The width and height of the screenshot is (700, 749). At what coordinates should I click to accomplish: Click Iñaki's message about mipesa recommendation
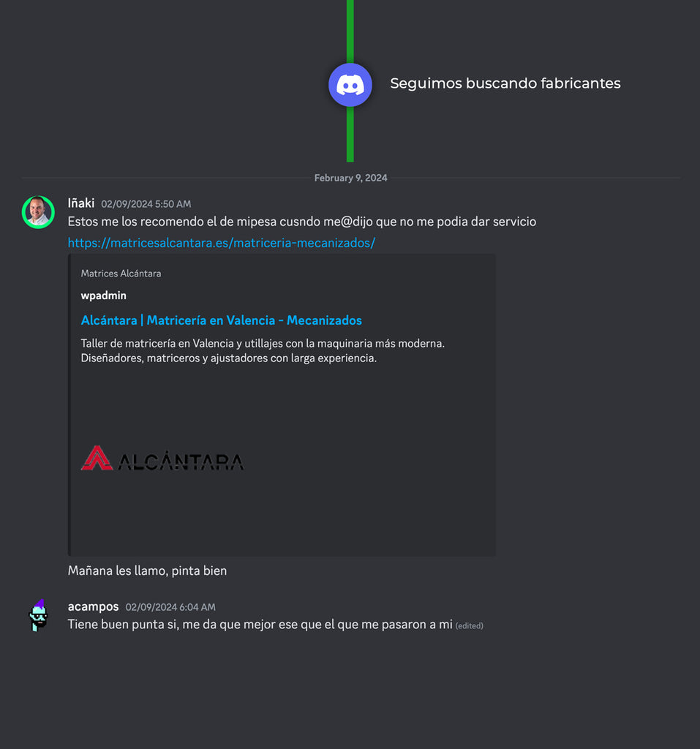tap(302, 222)
